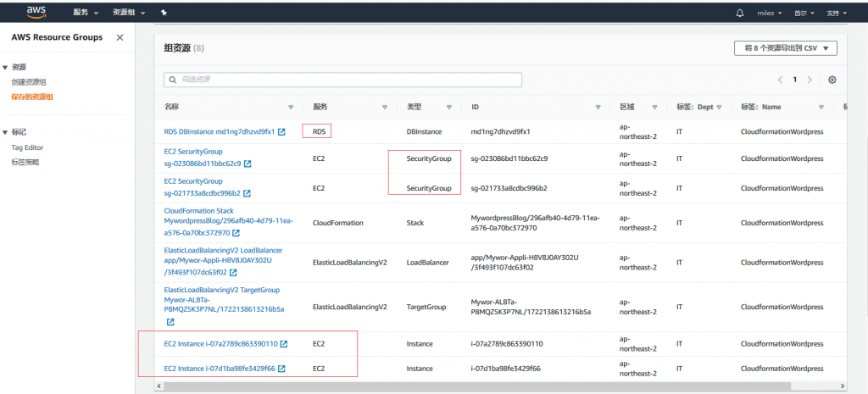Click the horizontal scrollbar thumb under the table
Screen dimensions: 868x394
[x=476, y=386]
